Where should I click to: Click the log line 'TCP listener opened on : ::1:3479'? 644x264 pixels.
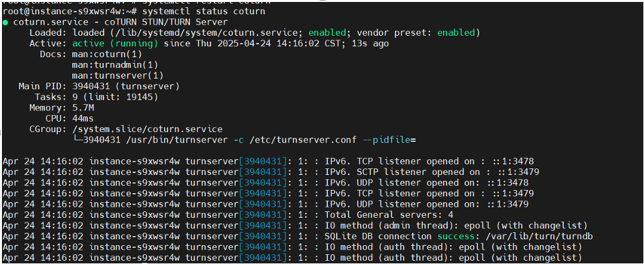tap(446, 193)
